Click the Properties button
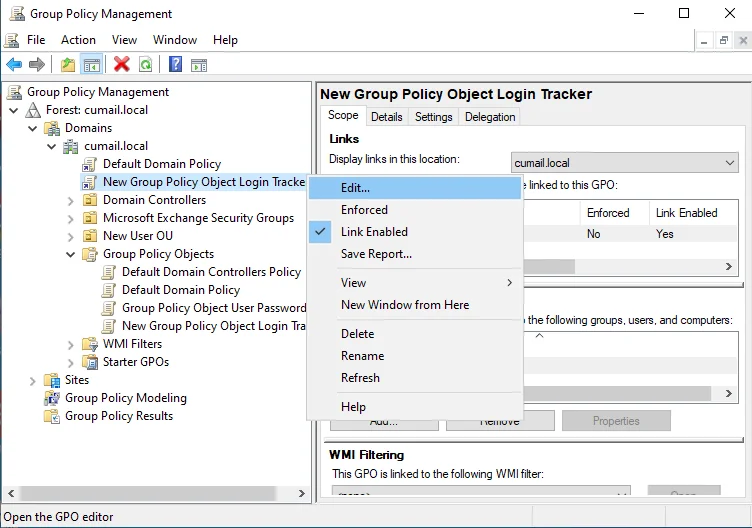 tap(616, 421)
